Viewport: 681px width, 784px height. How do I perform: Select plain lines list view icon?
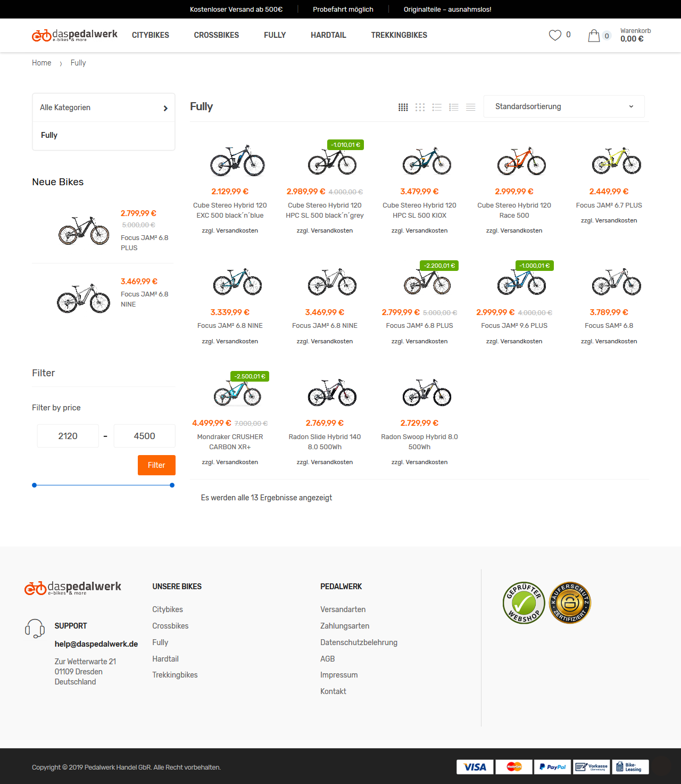tap(471, 107)
